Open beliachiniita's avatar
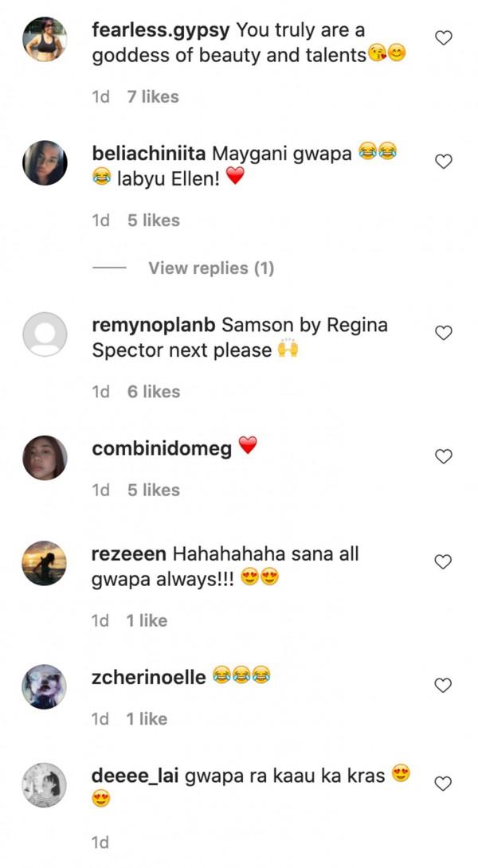This screenshot has height=868, width=478. (45, 162)
